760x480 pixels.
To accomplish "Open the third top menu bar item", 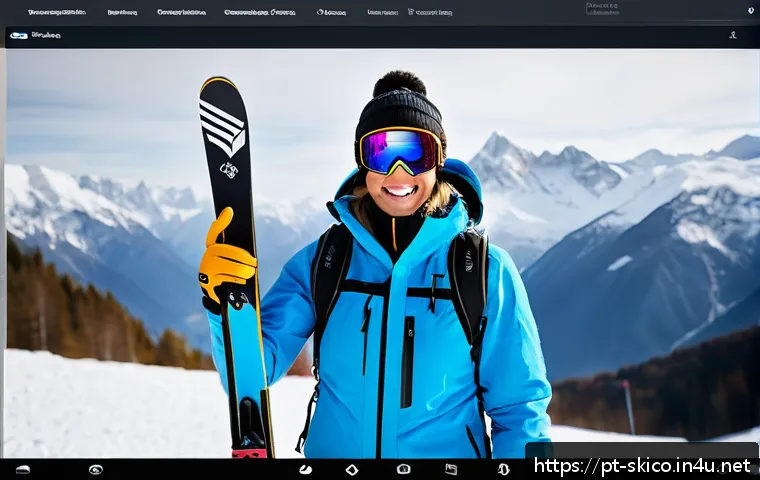I will (x=181, y=13).
